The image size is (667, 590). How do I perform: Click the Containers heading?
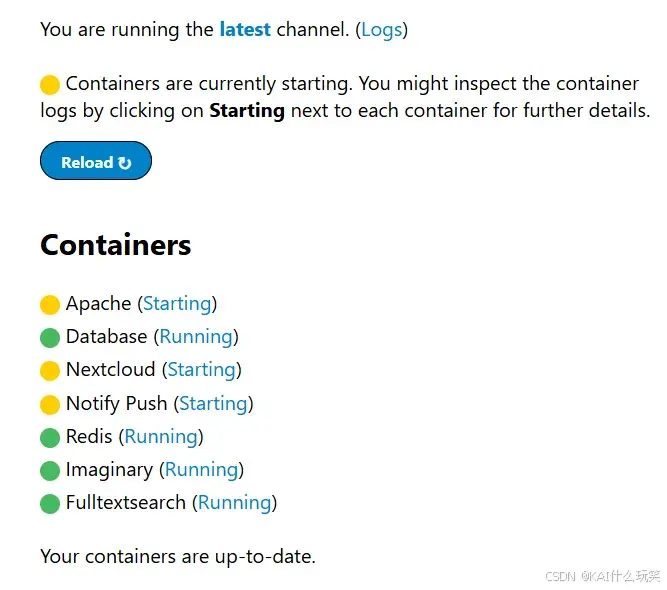116,245
